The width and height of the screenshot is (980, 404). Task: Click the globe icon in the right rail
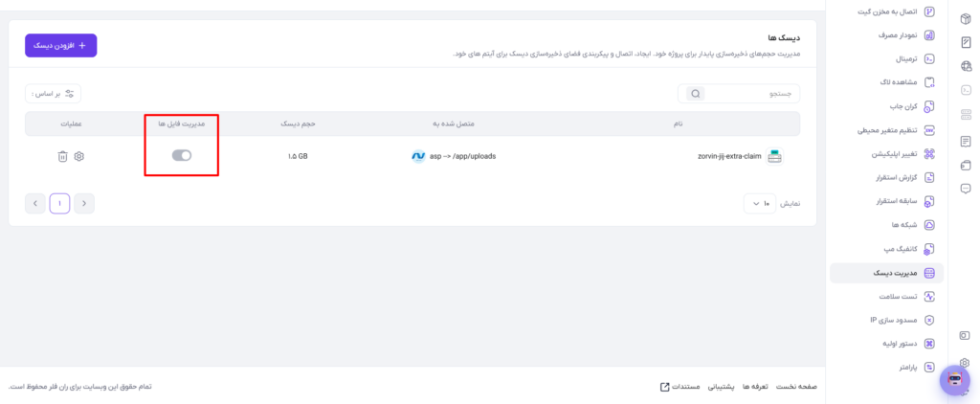tap(966, 66)
